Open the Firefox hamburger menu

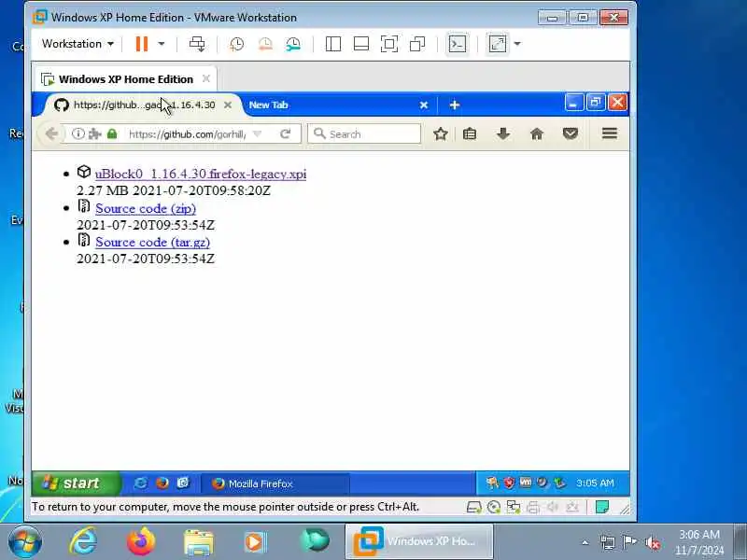610,133
